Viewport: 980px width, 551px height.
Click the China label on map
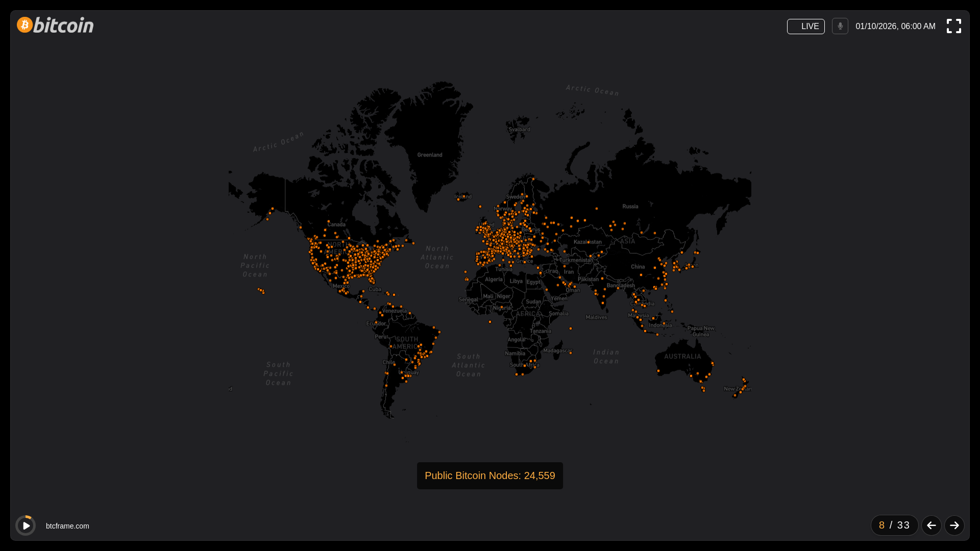pyautogui.click(x=638, y=267)
